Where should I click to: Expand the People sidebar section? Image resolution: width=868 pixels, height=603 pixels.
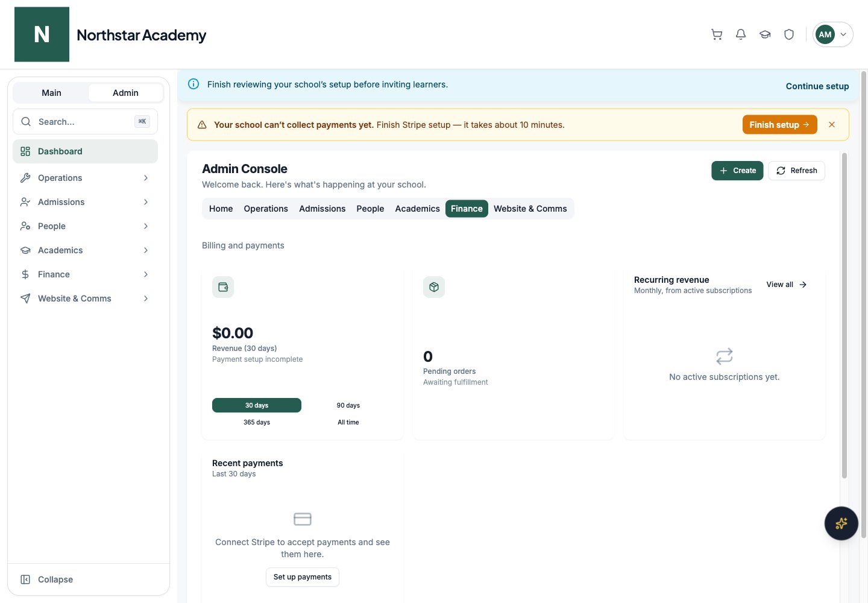[x=85, y=226]
